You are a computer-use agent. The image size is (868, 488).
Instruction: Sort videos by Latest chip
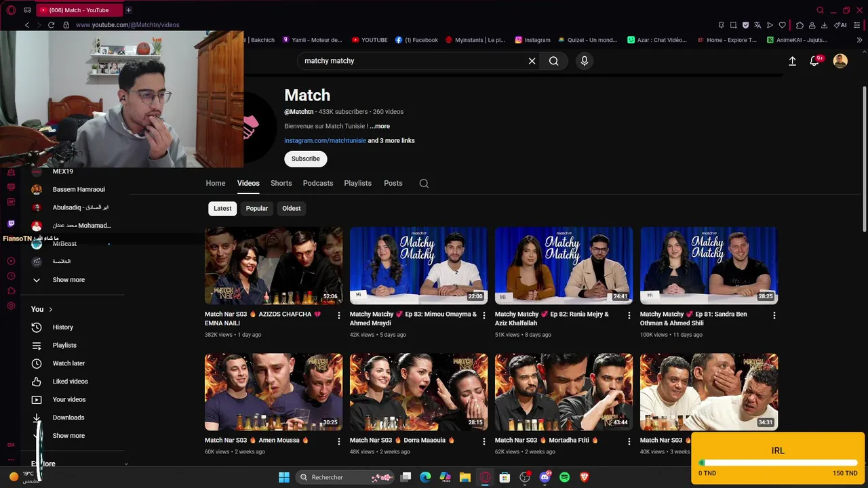(x=222, y=208)
